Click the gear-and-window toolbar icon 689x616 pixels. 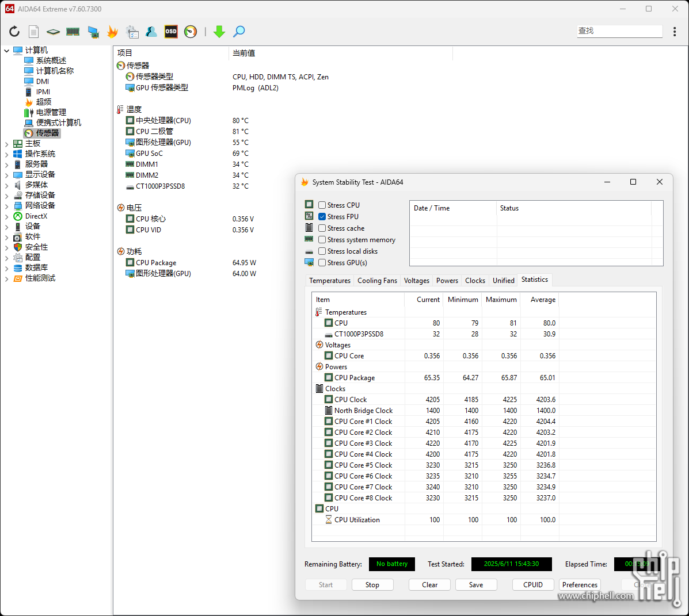click(x=132, y=32)
